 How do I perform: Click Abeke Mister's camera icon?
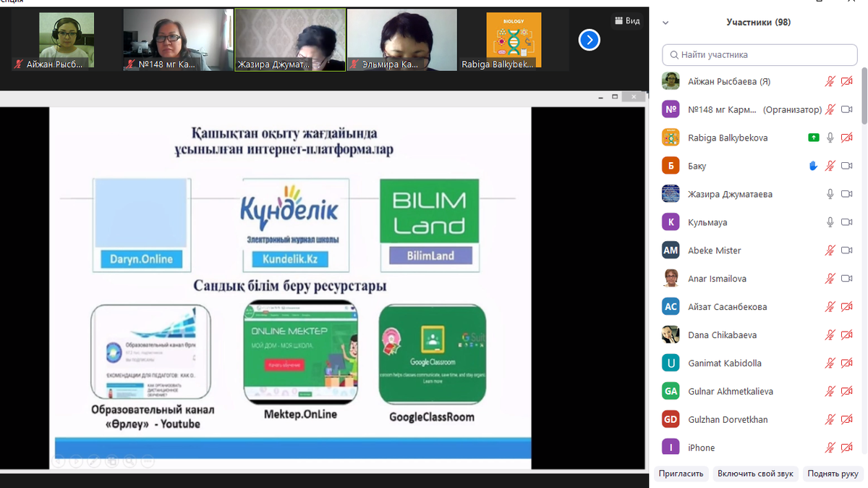(847, 251)
